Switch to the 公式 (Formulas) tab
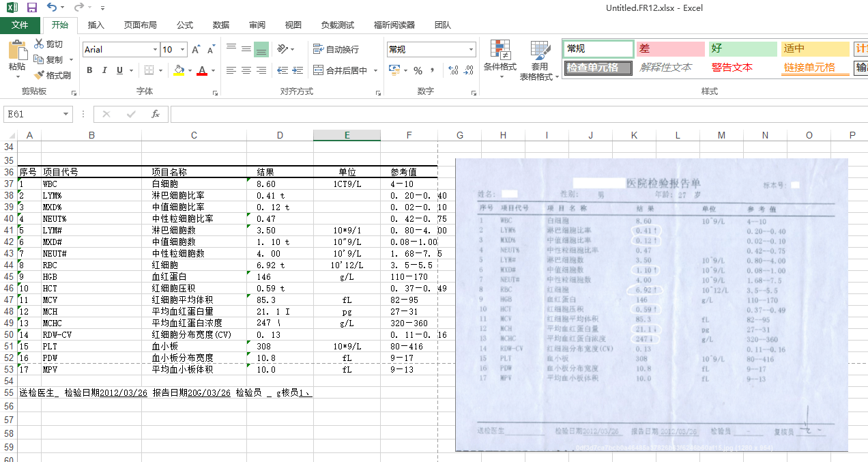The width and height of the screenshot is (868, 462). click(185, 25)
